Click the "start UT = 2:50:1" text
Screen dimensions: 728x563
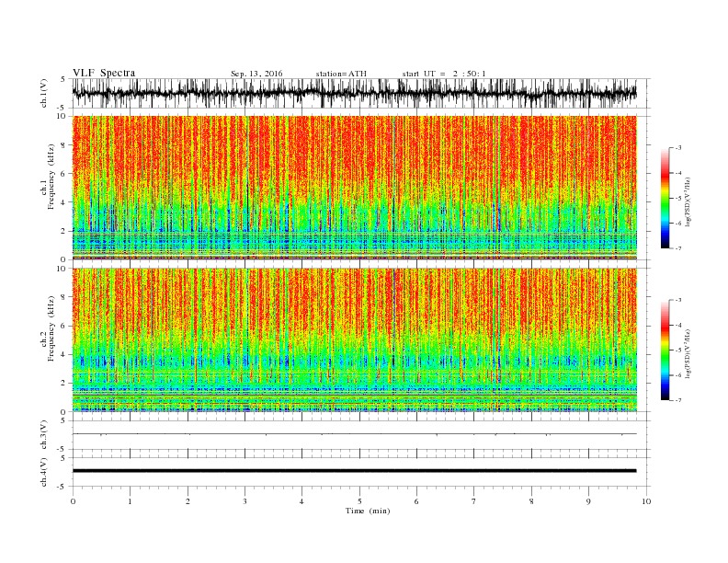444,74
